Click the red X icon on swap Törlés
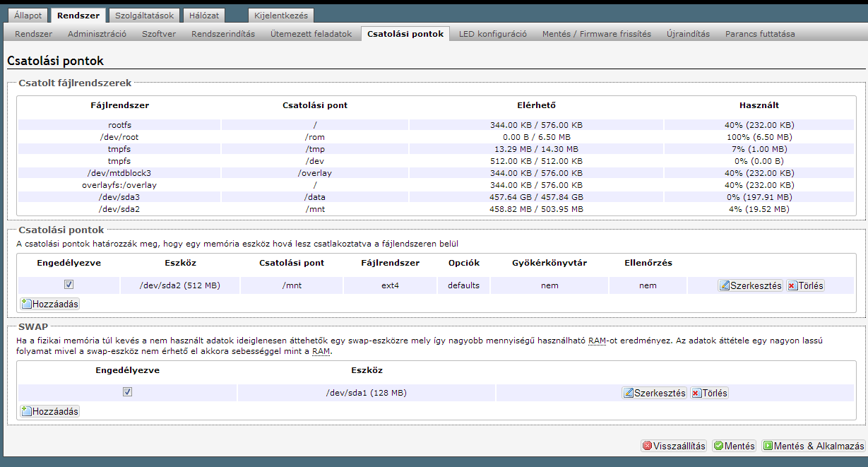868x467 pixels. pos(696,394)
